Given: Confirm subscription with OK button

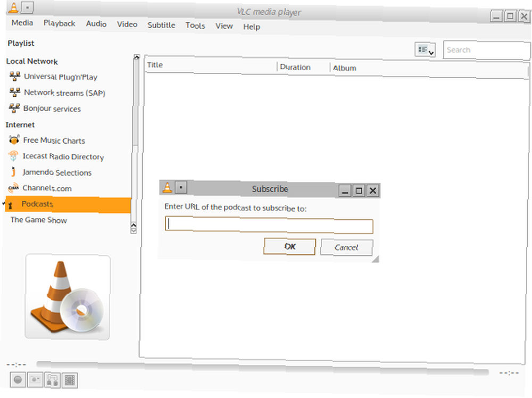Looking at the screenshot, I should (x=290, y=246).
